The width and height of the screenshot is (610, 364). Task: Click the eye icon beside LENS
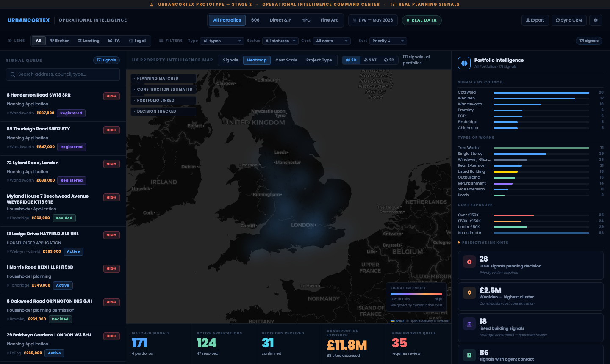(x=10, y=41)
